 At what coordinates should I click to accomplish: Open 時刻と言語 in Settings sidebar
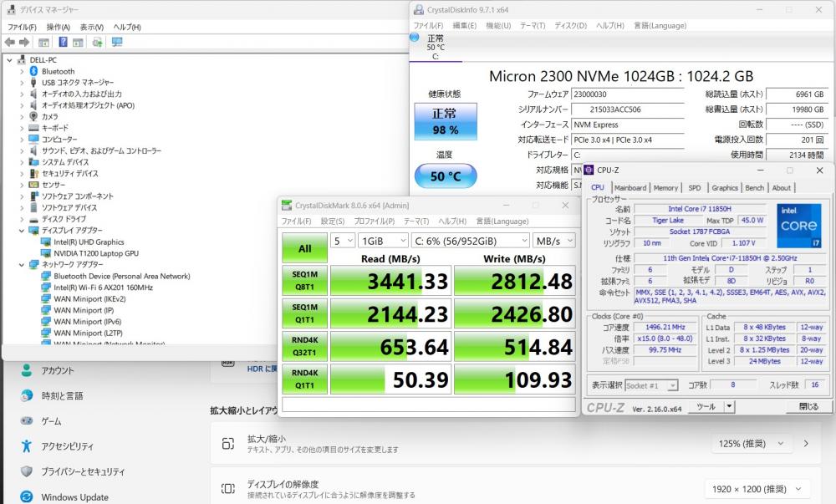62,396
